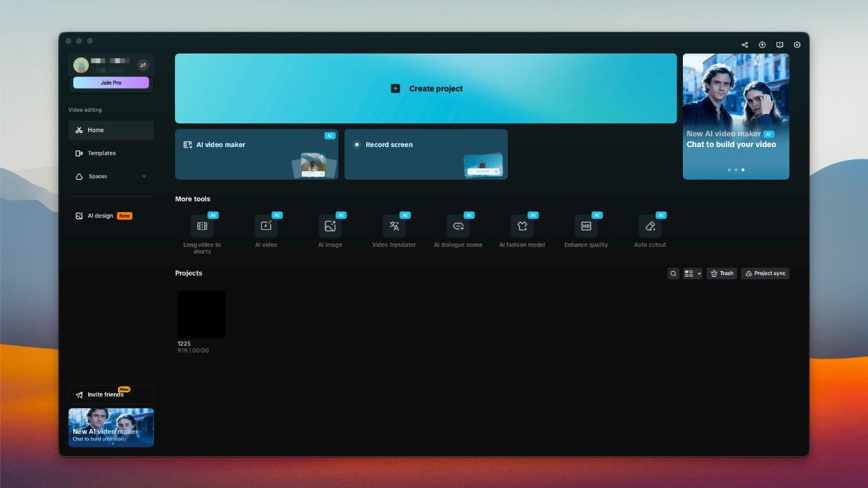Open the 1225 project thumbnail
This screenshot has width=868, height=488.
tap(201, 314)
